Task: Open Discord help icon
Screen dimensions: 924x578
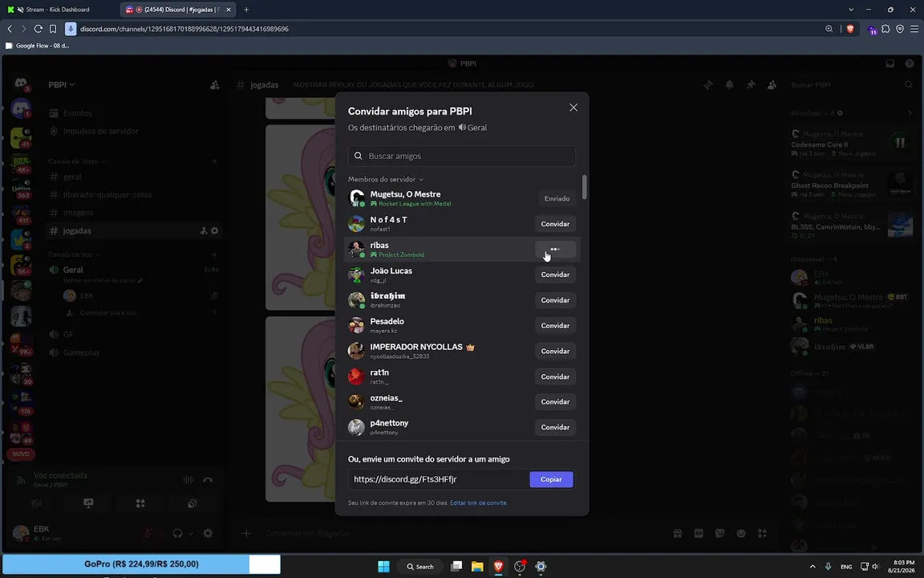Action: (910, 63)
